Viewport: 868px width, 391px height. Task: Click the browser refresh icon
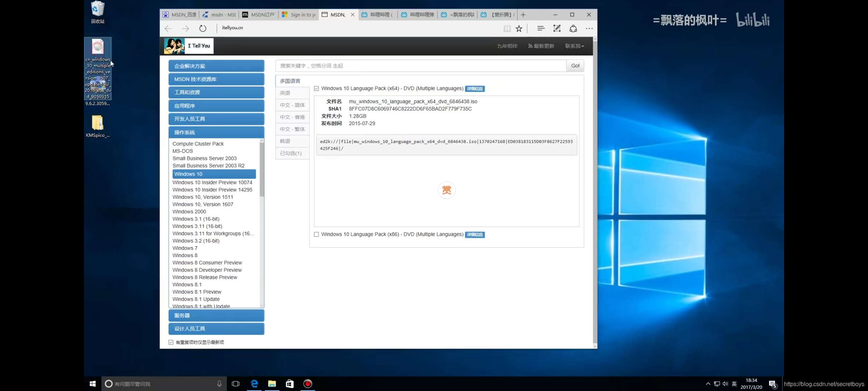(x=203, y=28)
